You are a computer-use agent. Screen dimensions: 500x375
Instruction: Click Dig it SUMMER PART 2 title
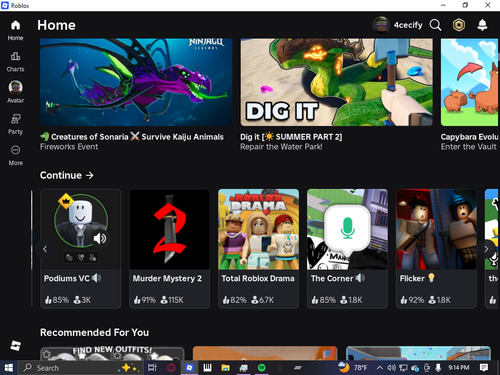pyautogui.click(x=291, y=137)
